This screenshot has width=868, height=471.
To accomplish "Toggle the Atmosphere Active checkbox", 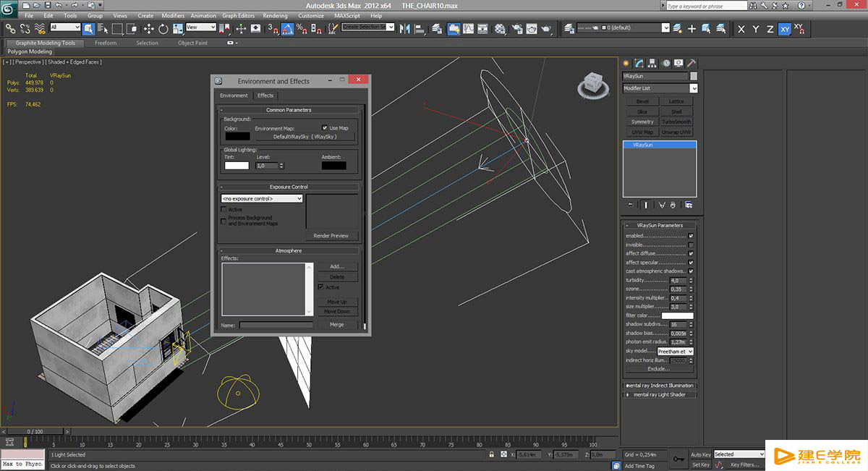I will click(x=321, y=287).
